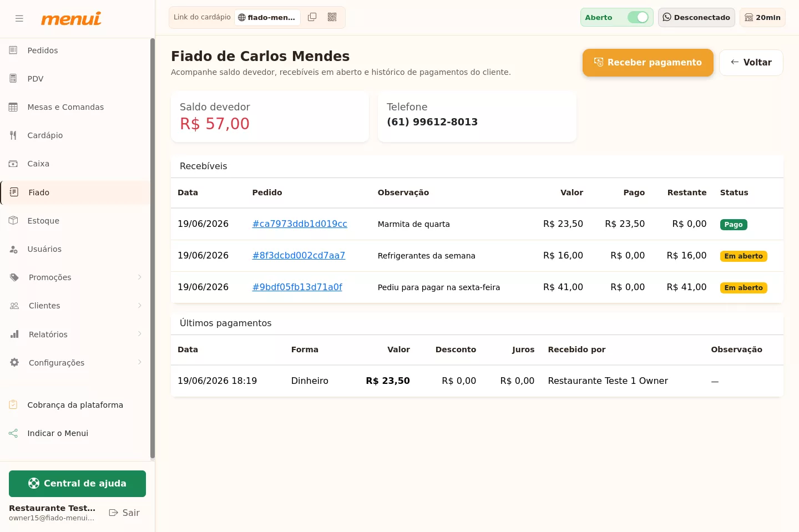Viewport: 799px width, 532px height.
Task: Open the Central de ajuda button
Action: pos(77,484)
